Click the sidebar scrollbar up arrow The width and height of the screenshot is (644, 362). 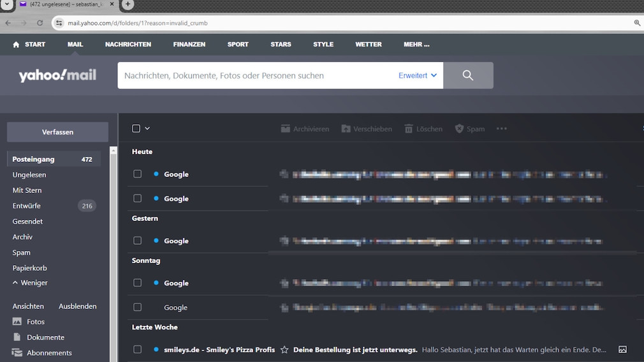pos(113,150)
